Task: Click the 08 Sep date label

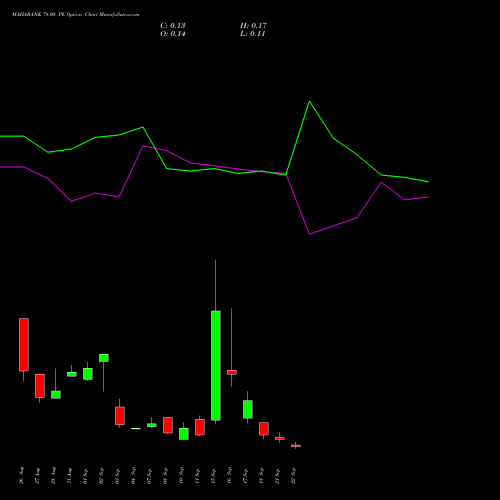Action: (x=166, y=475)
